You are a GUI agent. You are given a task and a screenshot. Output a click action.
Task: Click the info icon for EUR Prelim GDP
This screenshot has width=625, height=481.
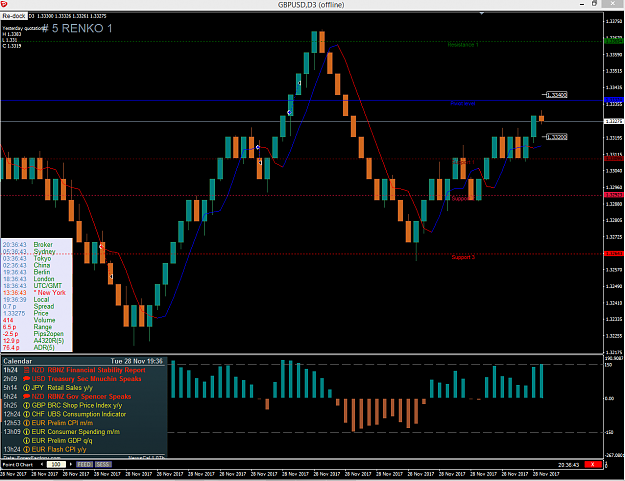pos(26,440)
